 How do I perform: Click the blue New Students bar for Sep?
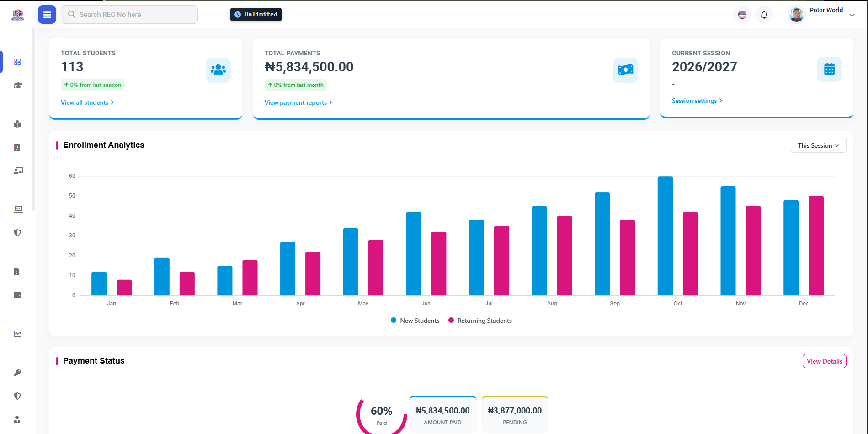coord(602,244)
